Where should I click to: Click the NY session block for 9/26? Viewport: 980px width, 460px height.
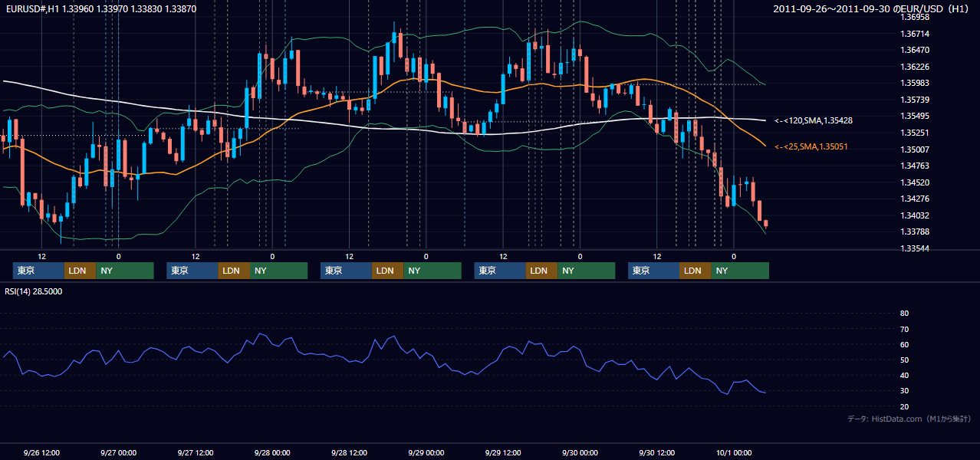[x=125, y=271]
